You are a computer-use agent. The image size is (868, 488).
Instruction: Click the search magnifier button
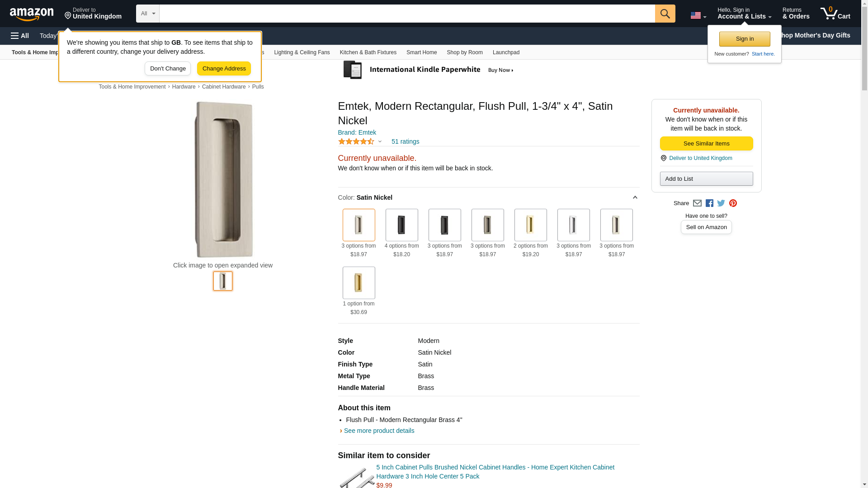coord(665,14)
